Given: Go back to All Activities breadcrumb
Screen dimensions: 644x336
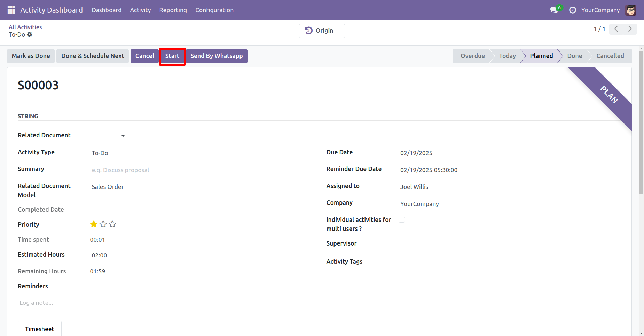Looking at the screenshot, I should [x=25, y=27].
